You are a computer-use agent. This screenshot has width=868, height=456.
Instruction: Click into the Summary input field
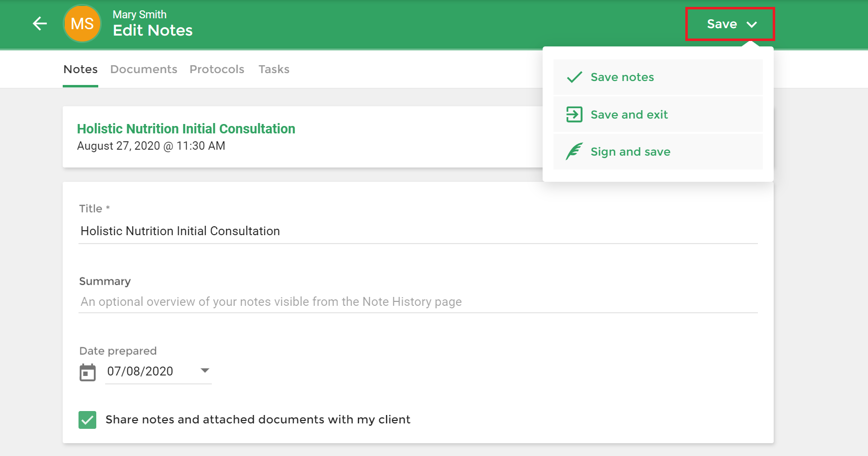point(418,302)
